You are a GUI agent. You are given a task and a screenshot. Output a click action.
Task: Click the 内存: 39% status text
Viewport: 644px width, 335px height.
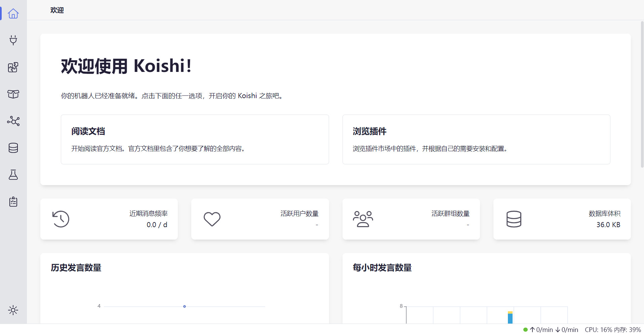click(628, 330)
